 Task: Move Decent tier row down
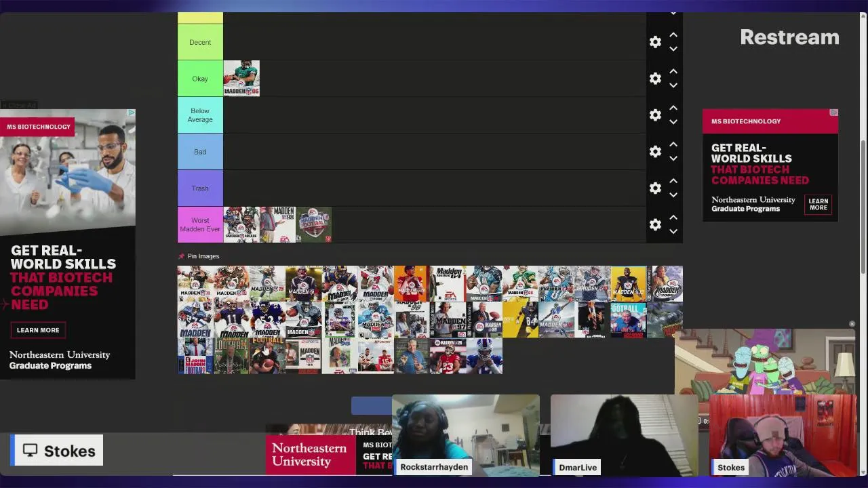(673, 49)
